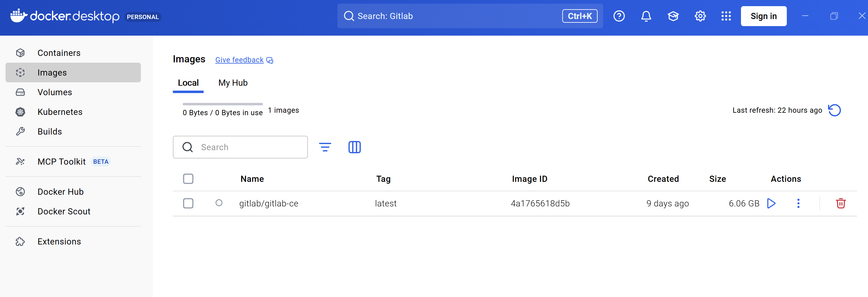Click the disk usage progress bar
The image size is (868, 297).
click(222, 104)
